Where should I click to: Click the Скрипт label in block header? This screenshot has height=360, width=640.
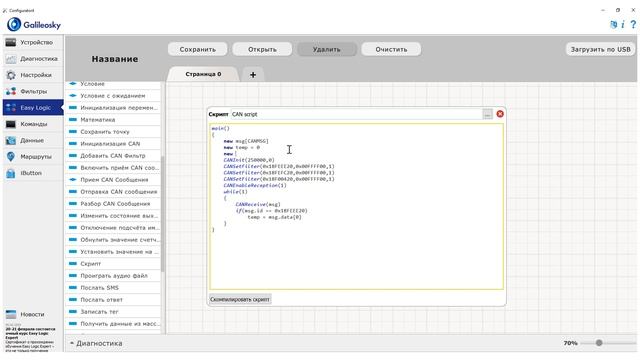tap(218, 114)
